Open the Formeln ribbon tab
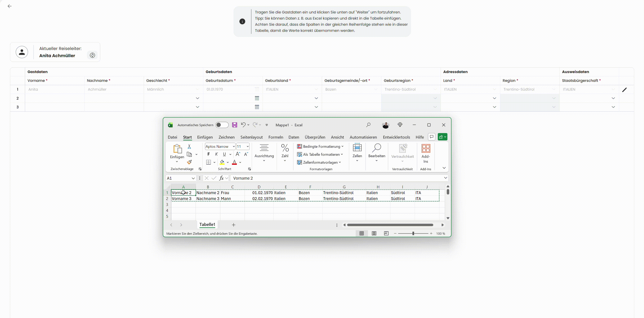 [275, 137]
